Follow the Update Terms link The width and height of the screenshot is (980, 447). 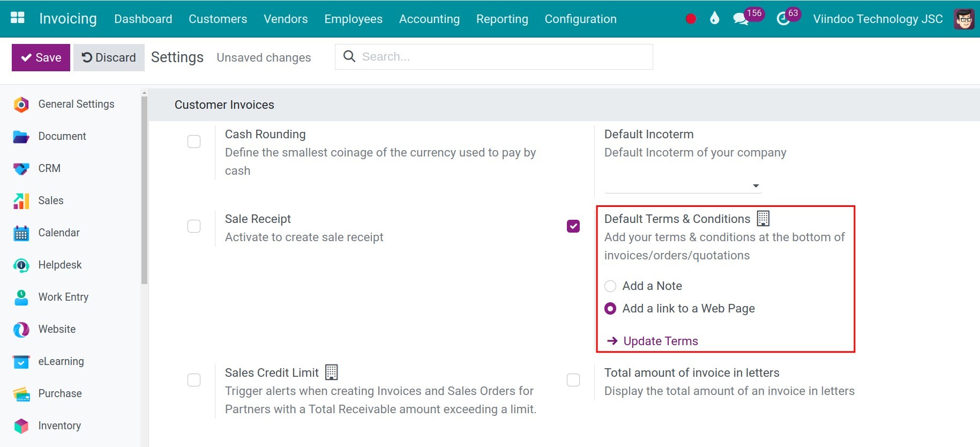coord(660,341)
